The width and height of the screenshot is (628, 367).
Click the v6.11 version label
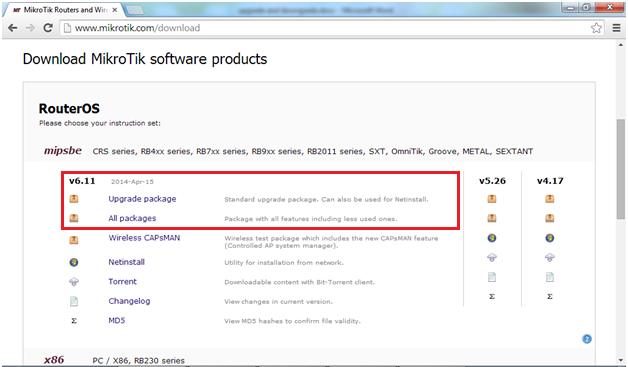pyautogui.click(x=82, y=181)
